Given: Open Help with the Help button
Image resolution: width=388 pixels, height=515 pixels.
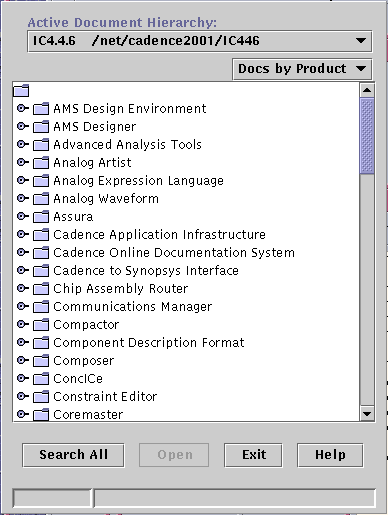Looking at the screenshot, I should pyautogui.click(x=330, y=455).
